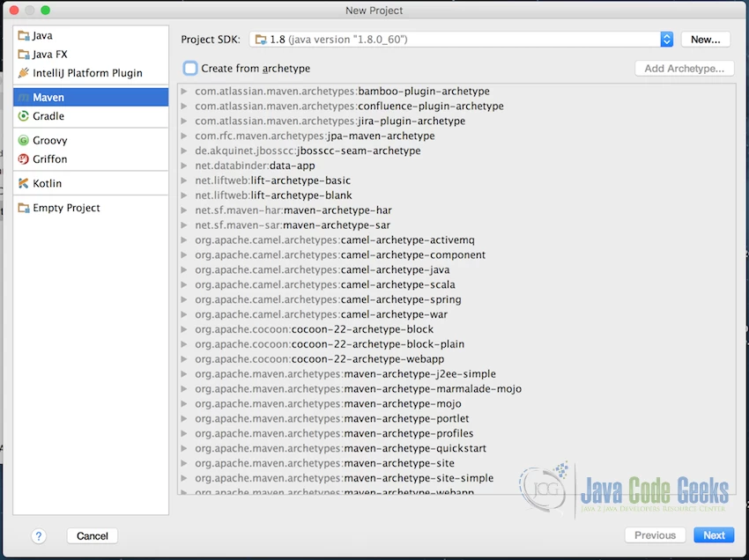Select Java FX project type
This screenshot has width=749, height=560.
point(91,54)
